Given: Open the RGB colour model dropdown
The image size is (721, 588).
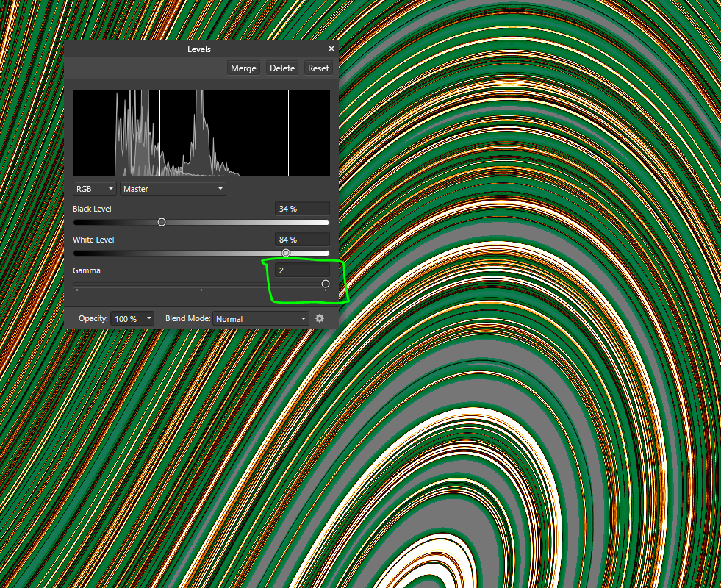Looking at the screenshot, I should coord(94,188).
